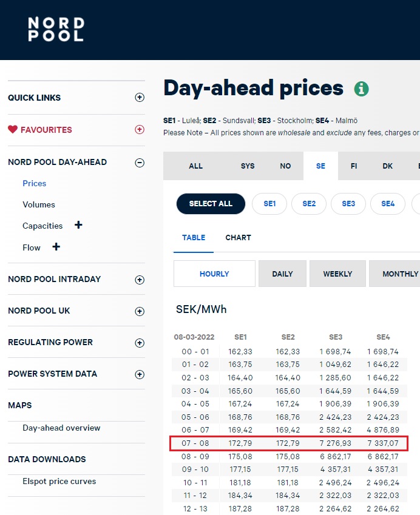Click the 00 - 01 hour row label

(195, 351)
